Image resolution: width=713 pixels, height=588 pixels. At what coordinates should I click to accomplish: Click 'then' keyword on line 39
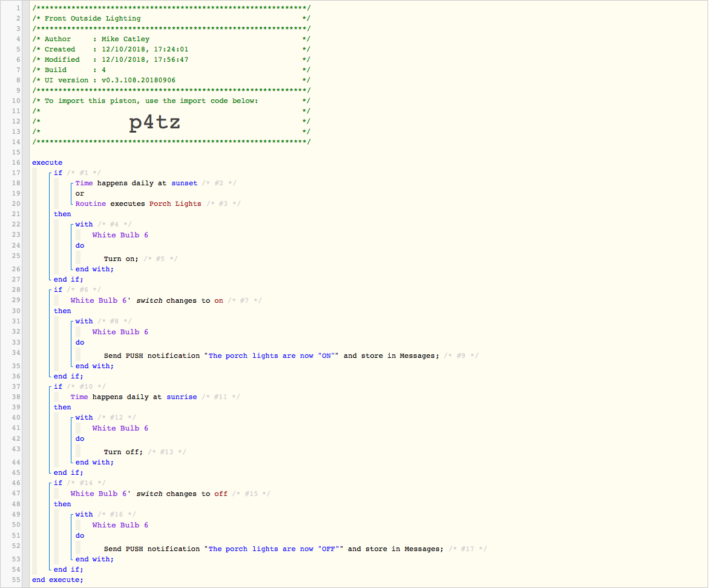[x=62, y=408]
